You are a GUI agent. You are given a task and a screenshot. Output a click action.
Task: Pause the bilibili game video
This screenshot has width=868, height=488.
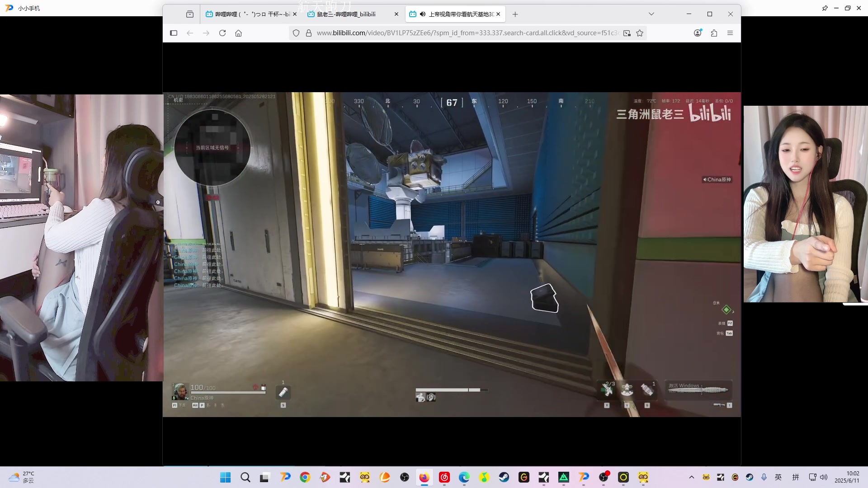point(452,254)
